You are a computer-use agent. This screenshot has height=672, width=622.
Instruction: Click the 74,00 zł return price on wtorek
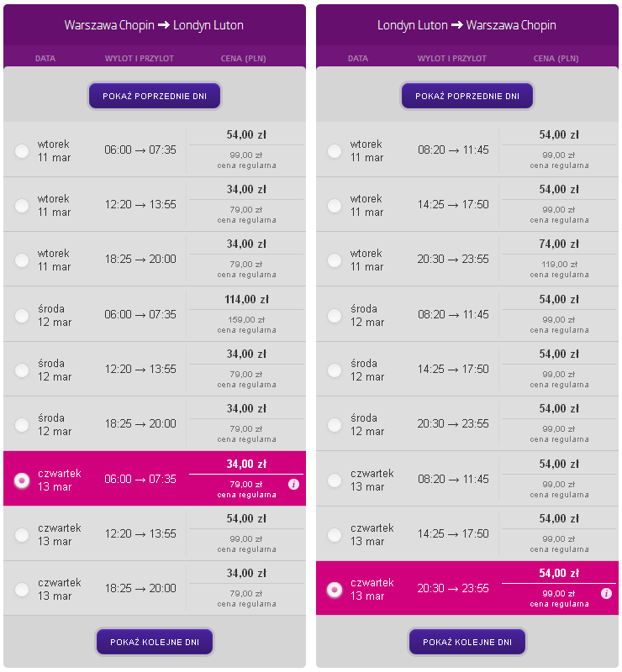(559, 244)
